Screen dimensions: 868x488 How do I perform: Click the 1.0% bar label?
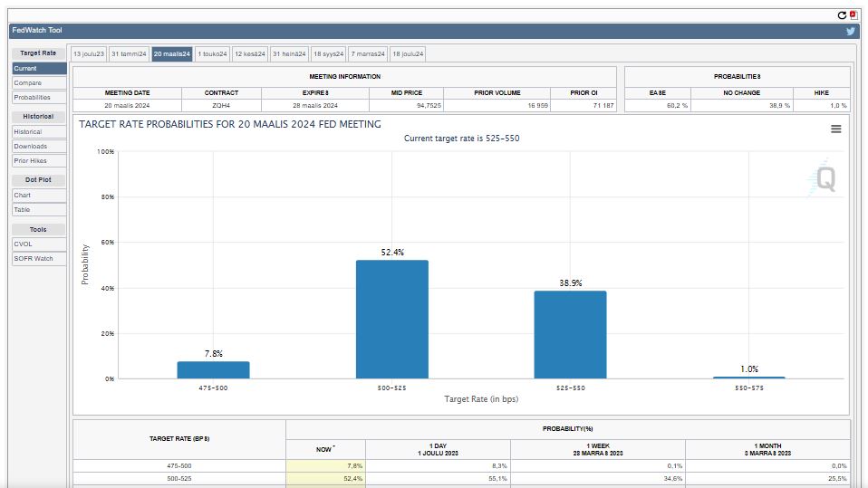tap(749, 369)
